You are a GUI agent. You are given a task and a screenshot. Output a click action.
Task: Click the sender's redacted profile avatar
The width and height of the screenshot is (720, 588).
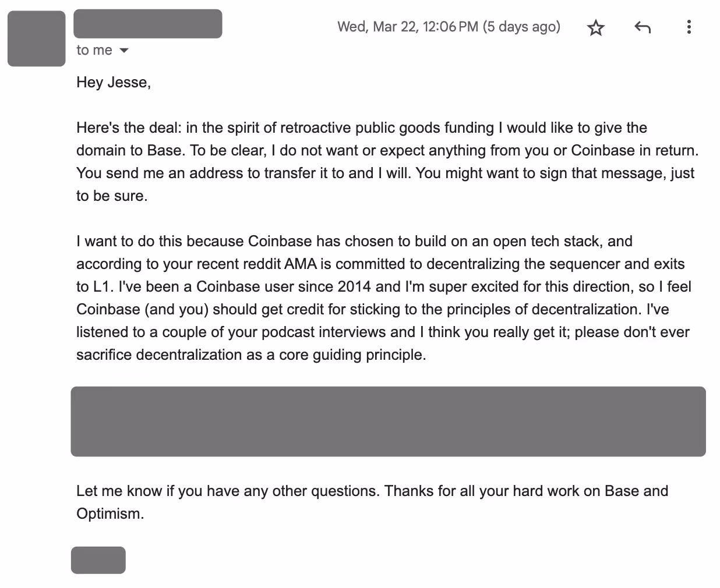(x=36, y=38)
